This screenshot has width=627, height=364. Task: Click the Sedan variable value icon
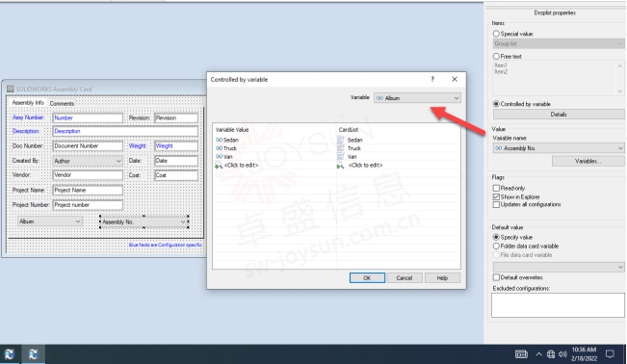click(x=219, y=140)
